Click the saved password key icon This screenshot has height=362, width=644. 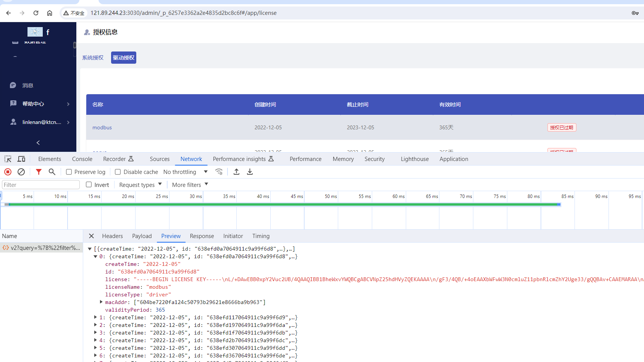pos(635,13)
